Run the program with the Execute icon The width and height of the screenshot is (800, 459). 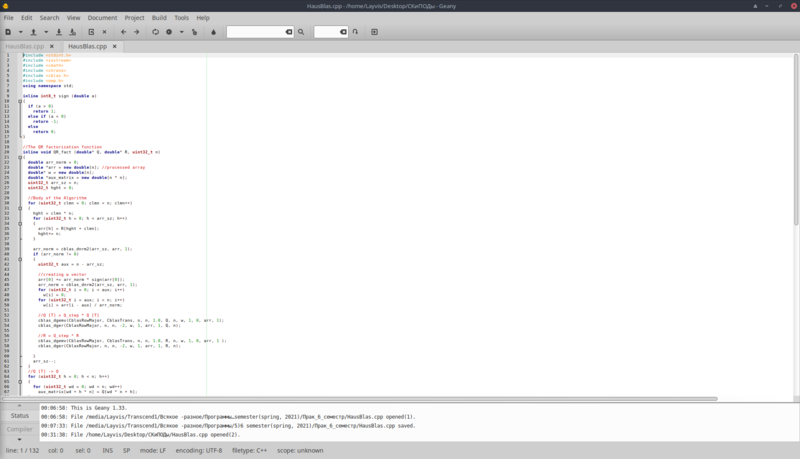click(x=194, y=32)
